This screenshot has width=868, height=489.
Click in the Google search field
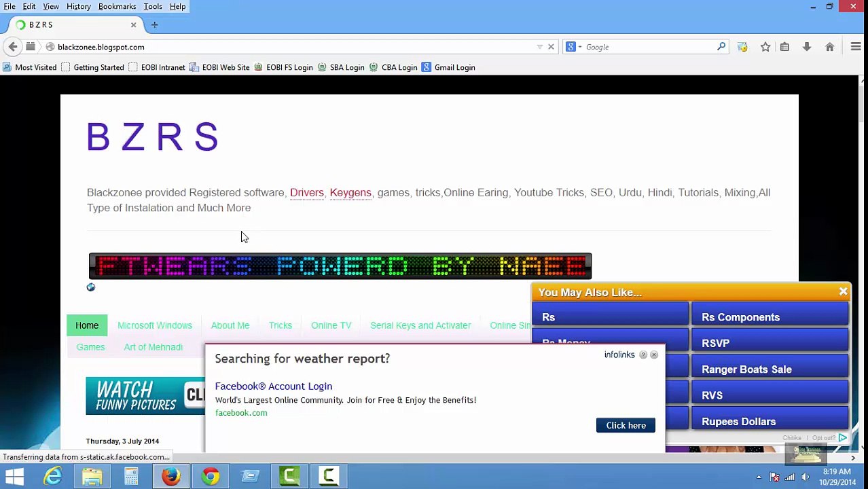click(649, 47)
